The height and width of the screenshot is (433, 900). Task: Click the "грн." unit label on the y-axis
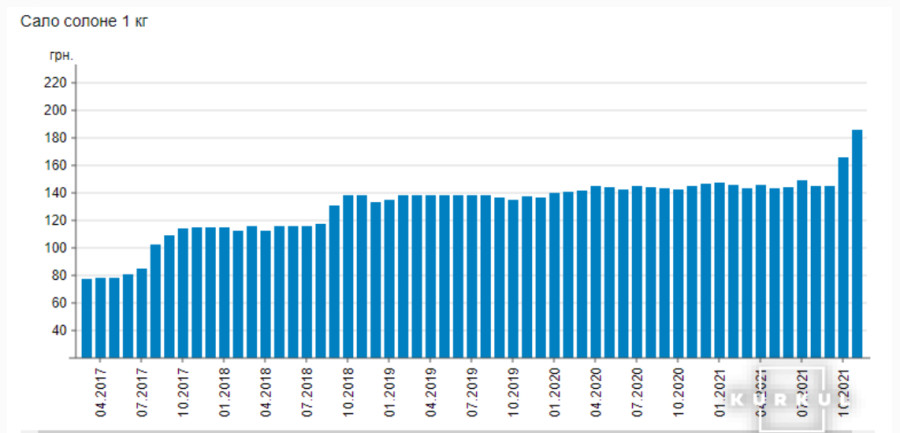(62, 56)
